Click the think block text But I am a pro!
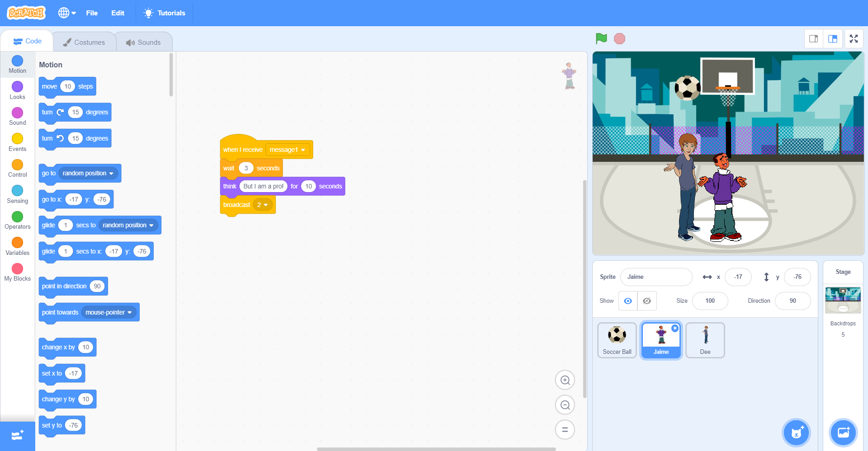Screen dimensions: 868x451 263,186
